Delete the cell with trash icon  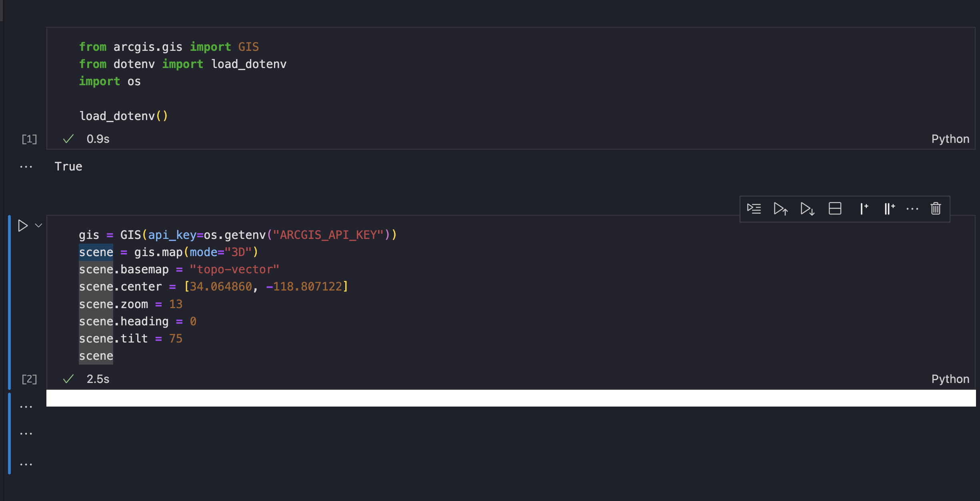(936, 208)
